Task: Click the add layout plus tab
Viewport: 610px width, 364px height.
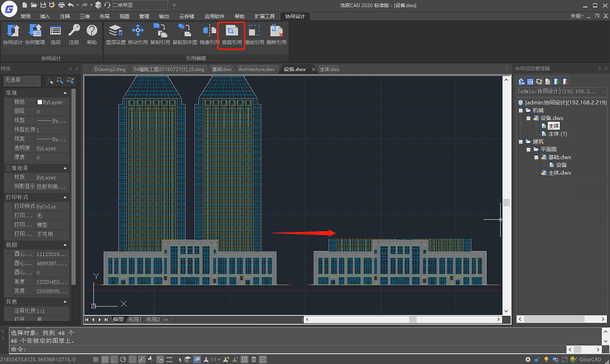Action: point(166,320)
